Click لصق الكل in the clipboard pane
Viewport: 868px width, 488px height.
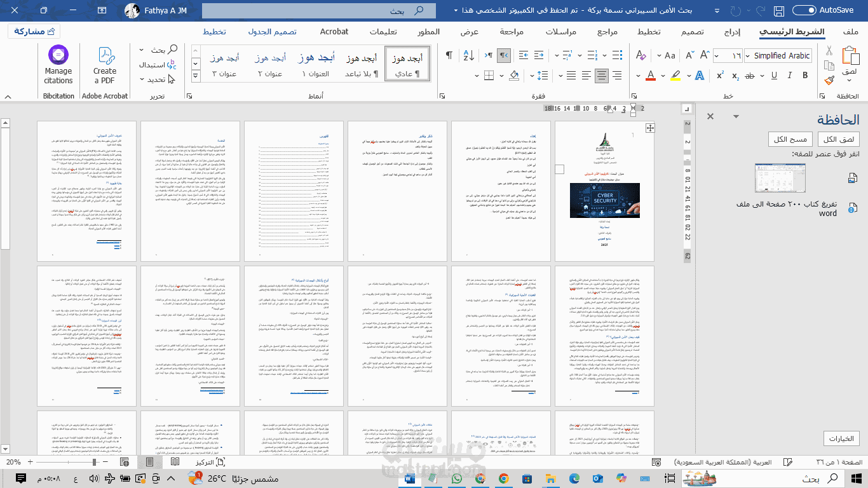[839, 140]
